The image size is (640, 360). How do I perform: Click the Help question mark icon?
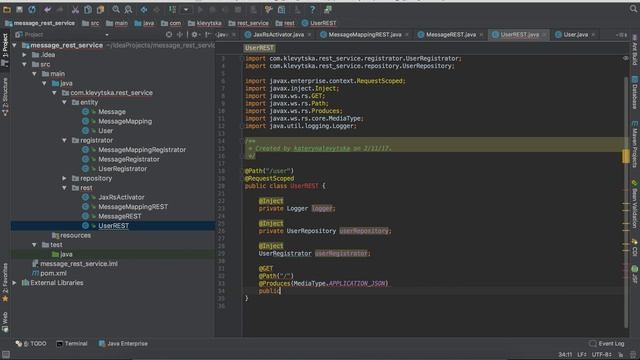tap(312, 9)
